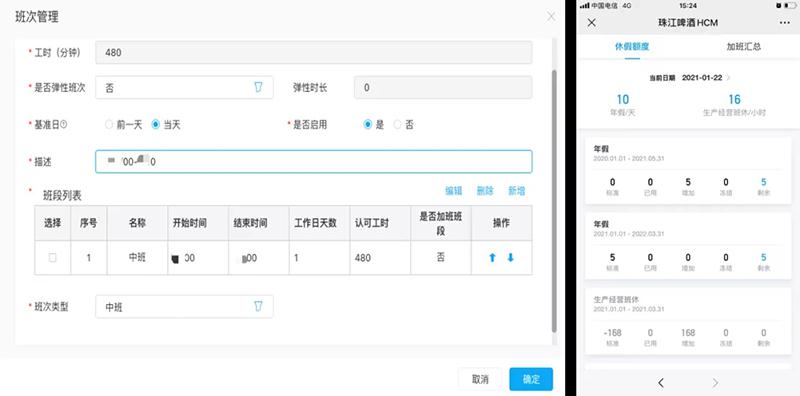
Task: Move the 中班 row up with arrow
Action: 492,258
